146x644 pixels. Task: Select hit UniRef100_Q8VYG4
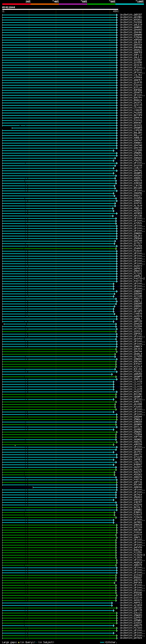click(131, 45)
